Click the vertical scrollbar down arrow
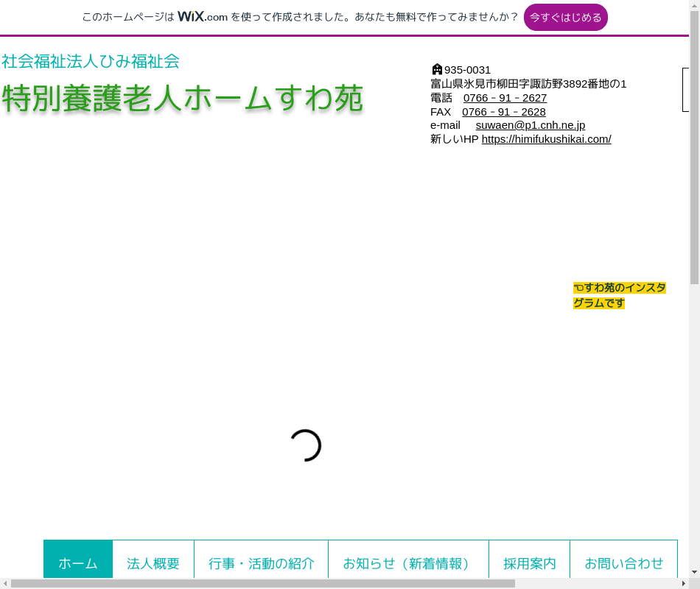 pos(694,571)
